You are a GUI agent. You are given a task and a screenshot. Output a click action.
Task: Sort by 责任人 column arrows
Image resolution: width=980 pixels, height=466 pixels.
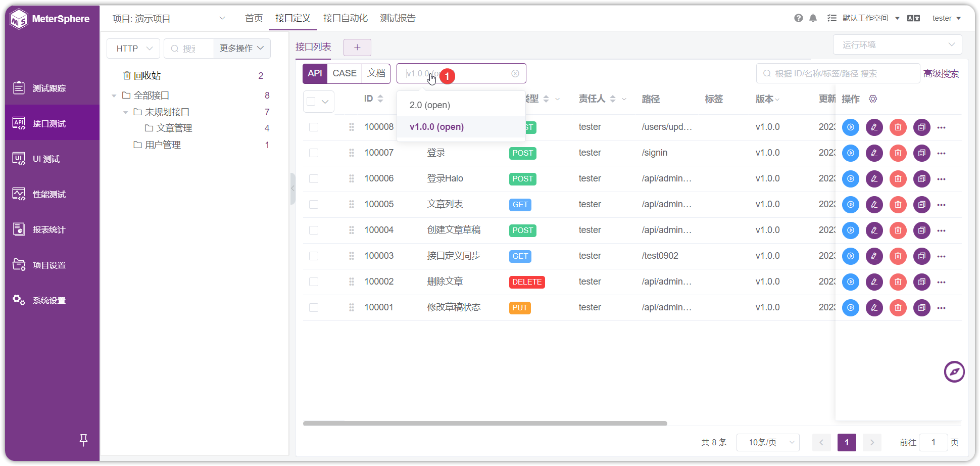(613, 99)
